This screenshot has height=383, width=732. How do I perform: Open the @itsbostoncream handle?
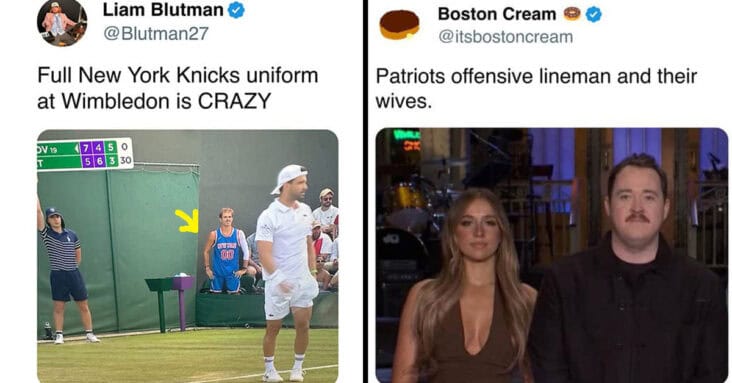coord(506,37)
